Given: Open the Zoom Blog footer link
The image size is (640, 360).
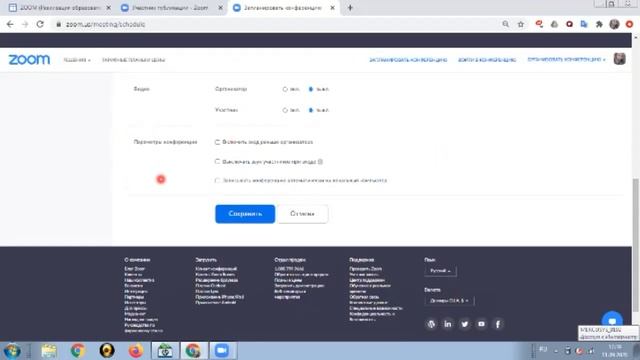Looking at the screenshot, I should pos(135,269).
